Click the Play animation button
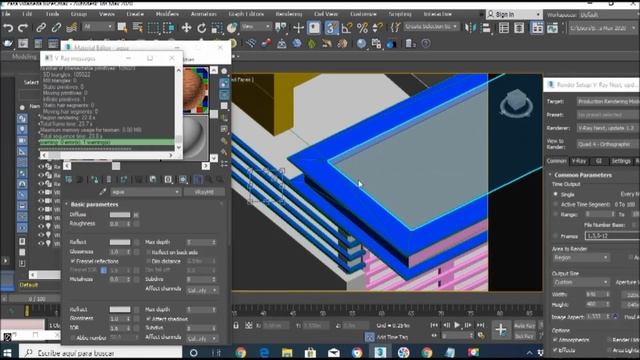 click(x=457, y=325)
